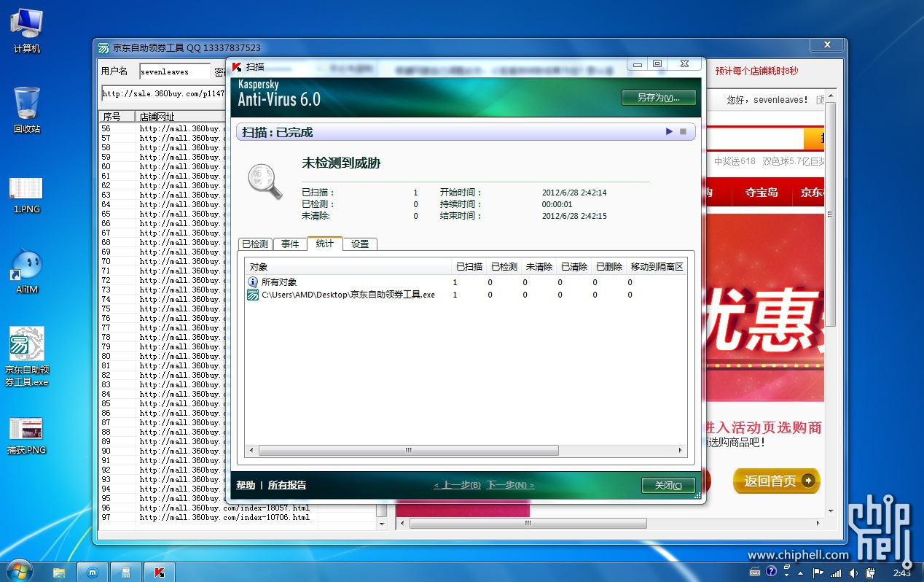Select the 捕获.PNG desktop file

[26, 436]
